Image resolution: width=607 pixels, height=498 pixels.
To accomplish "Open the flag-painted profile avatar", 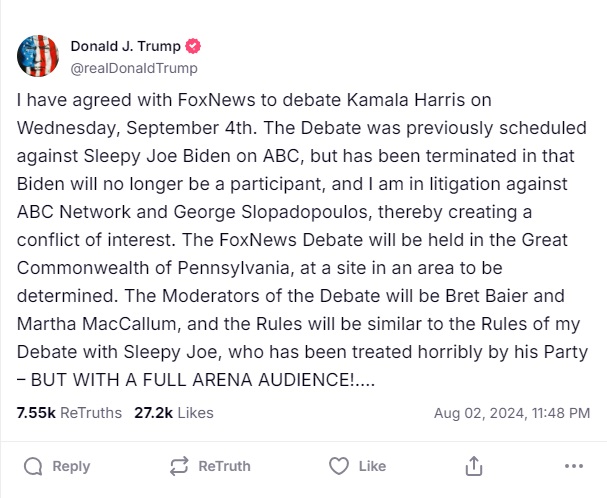I will click(37, 56).
